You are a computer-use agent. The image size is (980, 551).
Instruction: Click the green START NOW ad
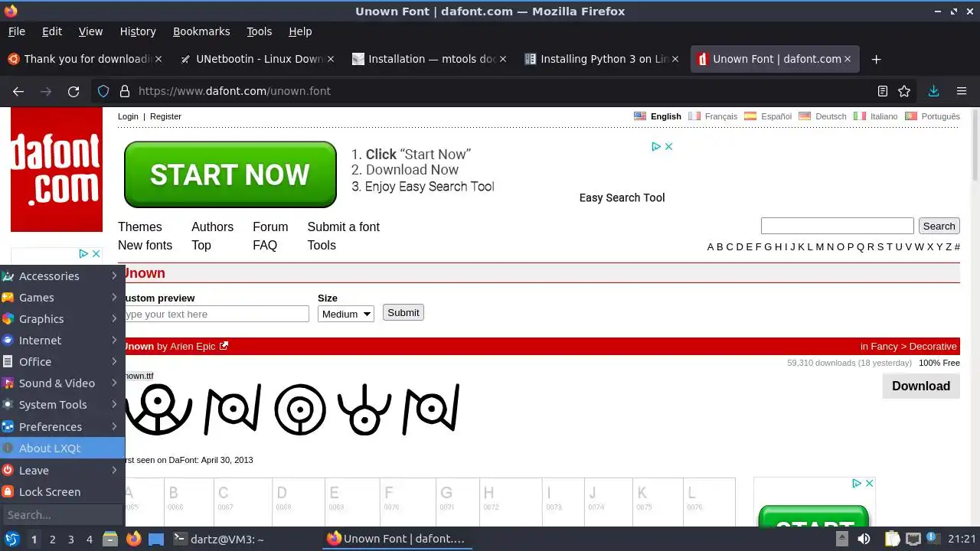tap(230, 174)
